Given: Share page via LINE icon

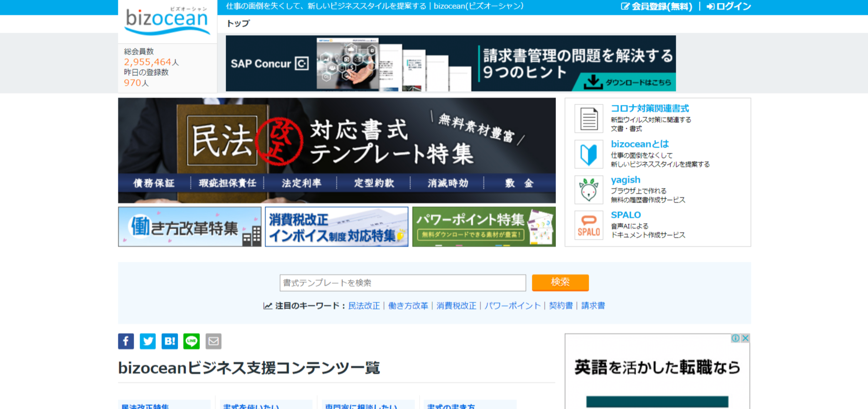Looking at the screenshot, I should [x=191, y=341].
